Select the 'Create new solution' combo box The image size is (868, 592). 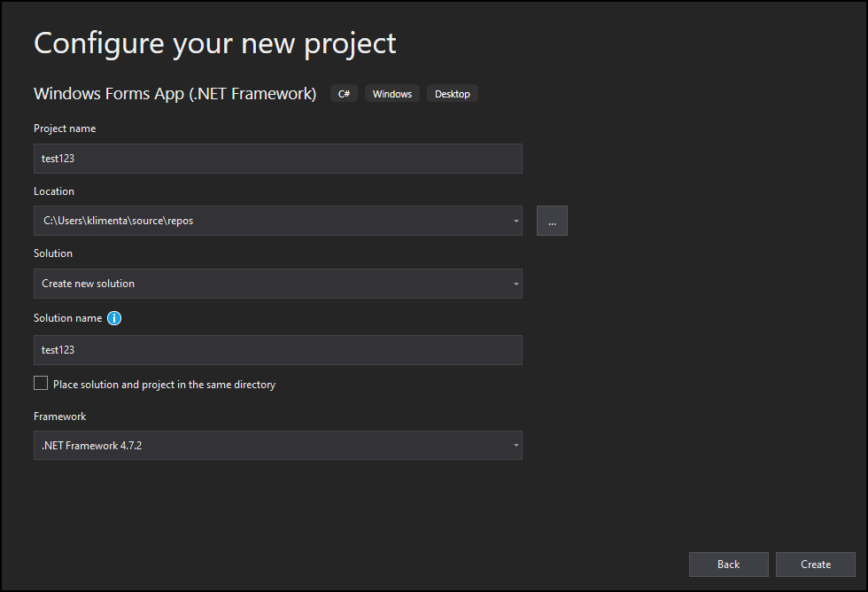[278, 284]
